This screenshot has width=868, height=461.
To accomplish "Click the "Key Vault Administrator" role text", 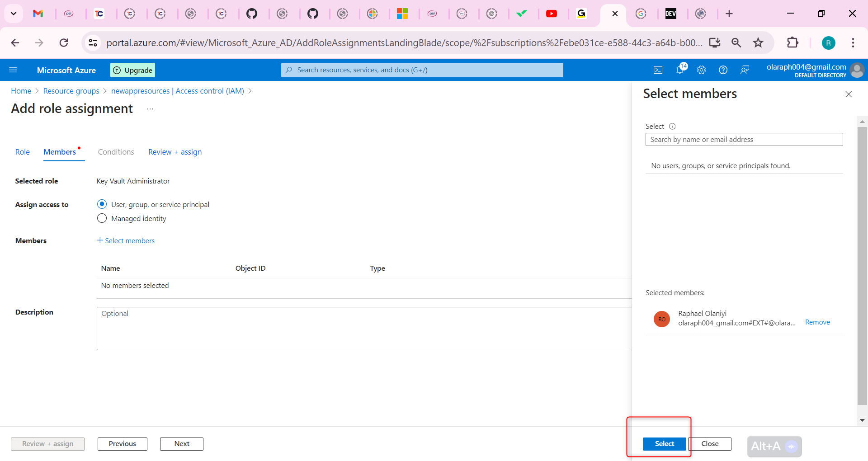I will point(133,181).
